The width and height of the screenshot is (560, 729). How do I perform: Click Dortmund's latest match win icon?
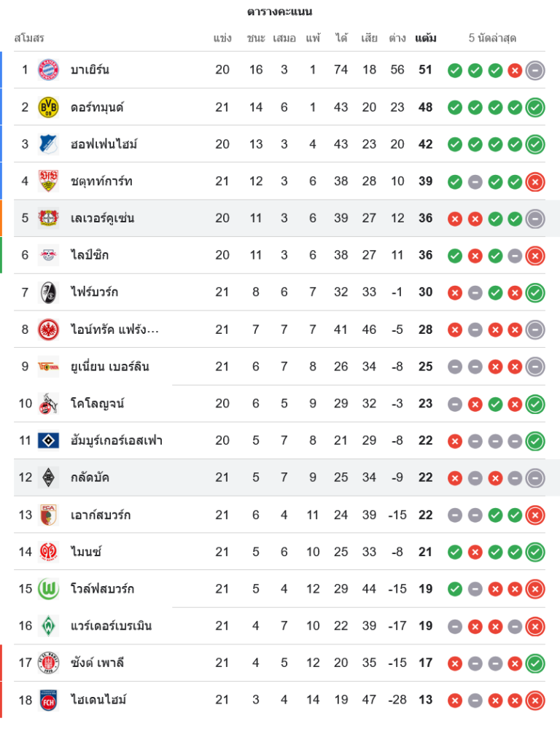pyautogui.click(x=535, y=107)
